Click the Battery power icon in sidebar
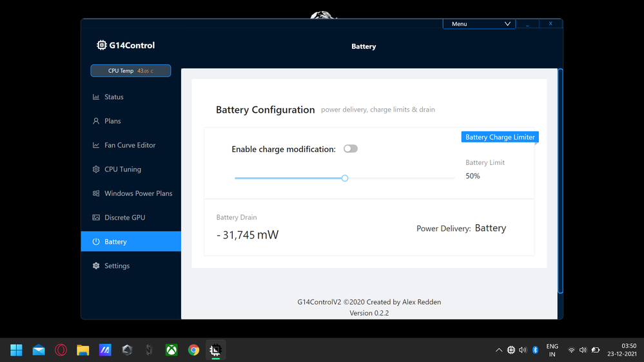The width and height of the screenshot is (644, 362). coord(95,242)
